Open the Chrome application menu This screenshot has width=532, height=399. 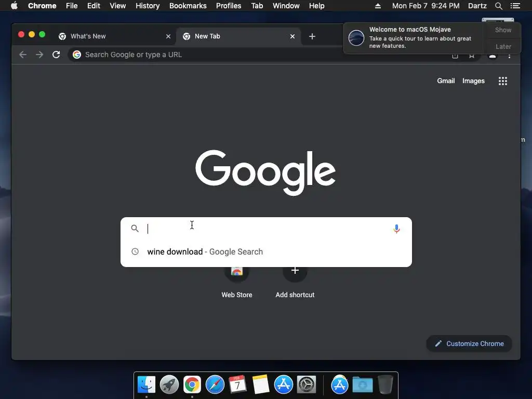tap(42, 6)
